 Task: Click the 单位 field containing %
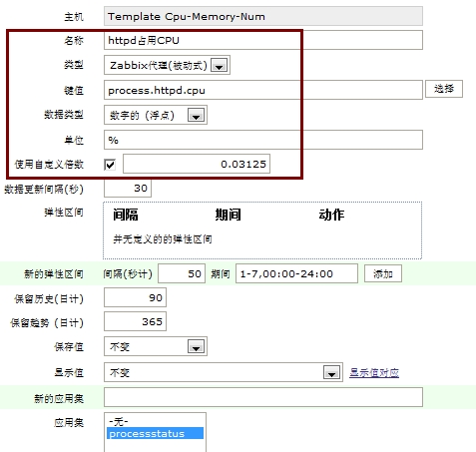point(263,140)
